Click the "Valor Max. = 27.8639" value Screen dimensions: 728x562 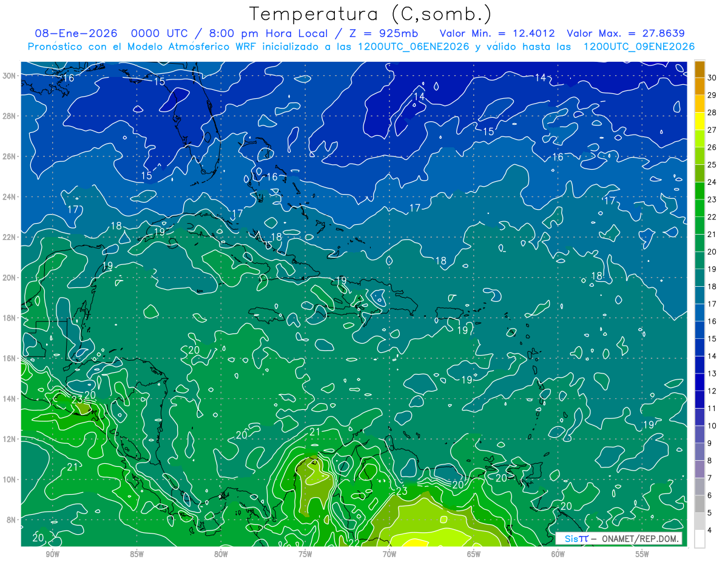click(626, 33)
